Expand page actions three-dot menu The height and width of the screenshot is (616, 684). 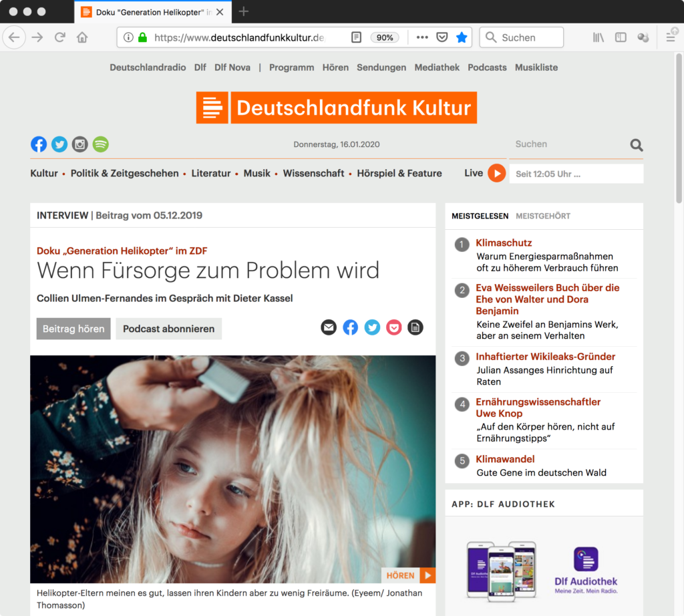[422, 37]
